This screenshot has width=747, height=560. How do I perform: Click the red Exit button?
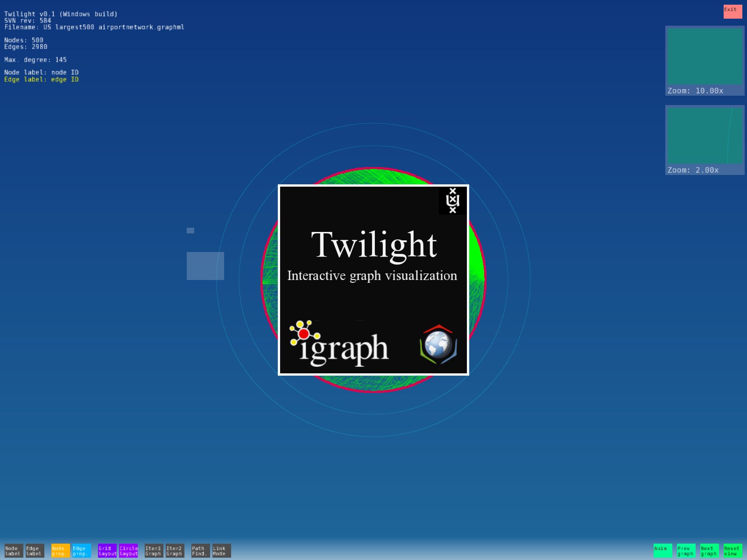(733, 12)
